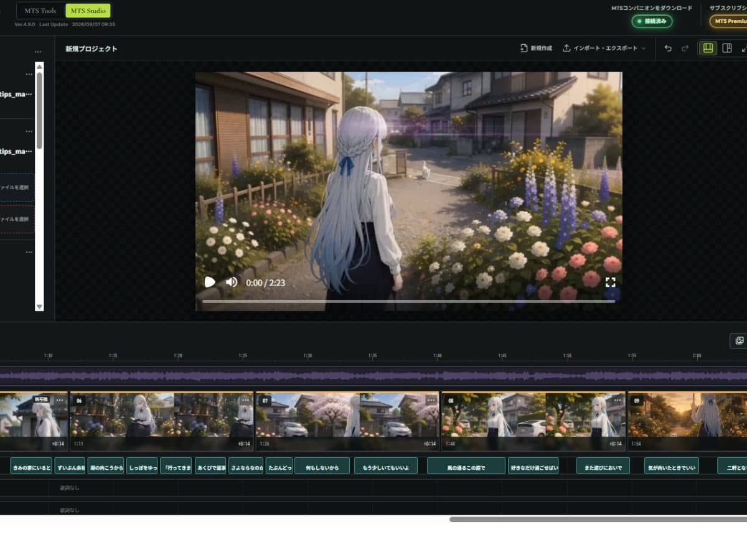Click the horizontal timeline scrollbar
747x560 pixels.
[x=598, y=519]
